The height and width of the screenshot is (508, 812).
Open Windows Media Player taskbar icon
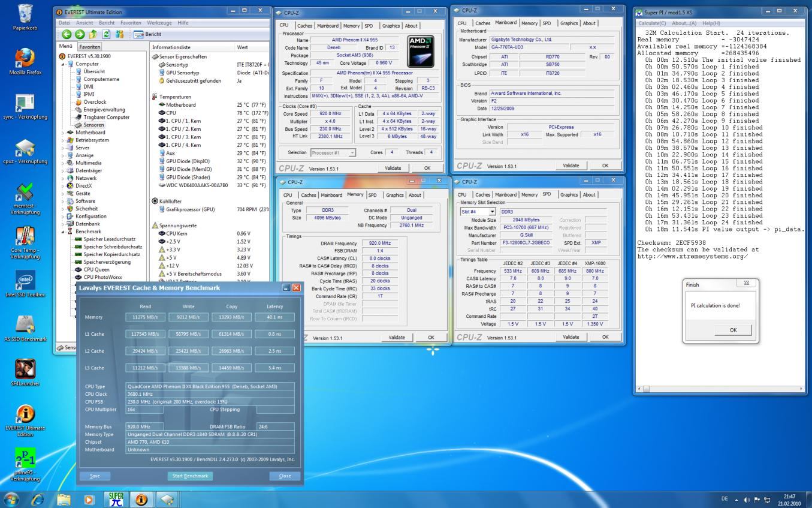(89, 498)
